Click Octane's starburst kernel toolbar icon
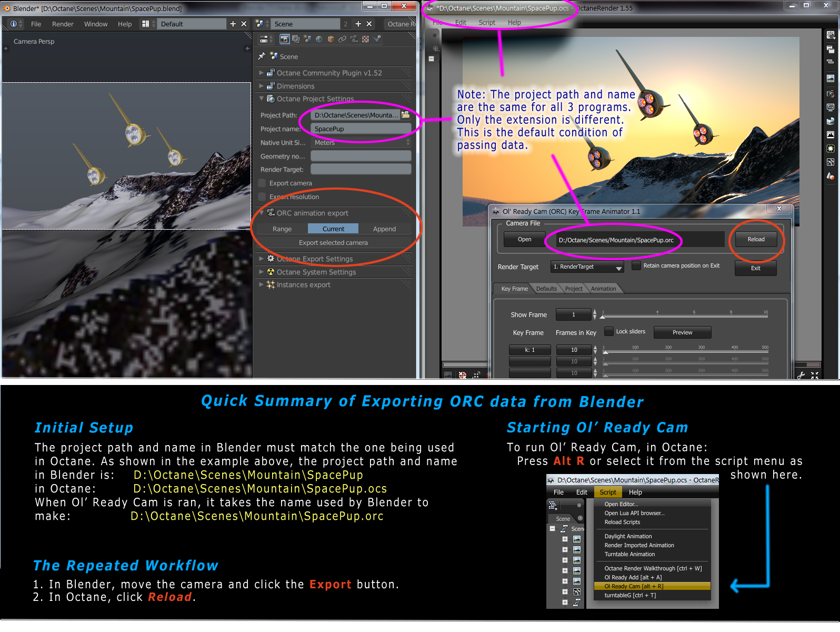The height and width of the screenshot is (632, 840). [831, 149]
